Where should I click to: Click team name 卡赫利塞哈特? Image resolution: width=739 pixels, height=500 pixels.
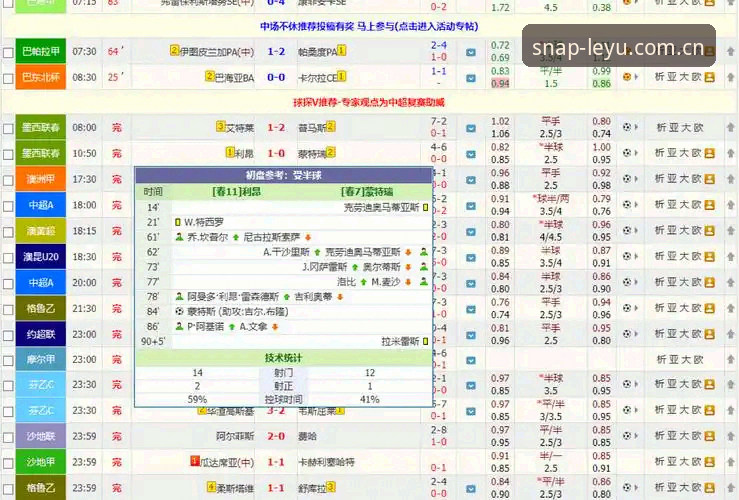point(326,462)
